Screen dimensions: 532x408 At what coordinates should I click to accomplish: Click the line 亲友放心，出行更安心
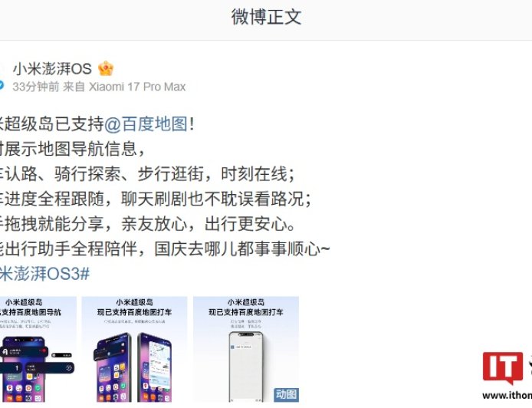pos(209,224)
